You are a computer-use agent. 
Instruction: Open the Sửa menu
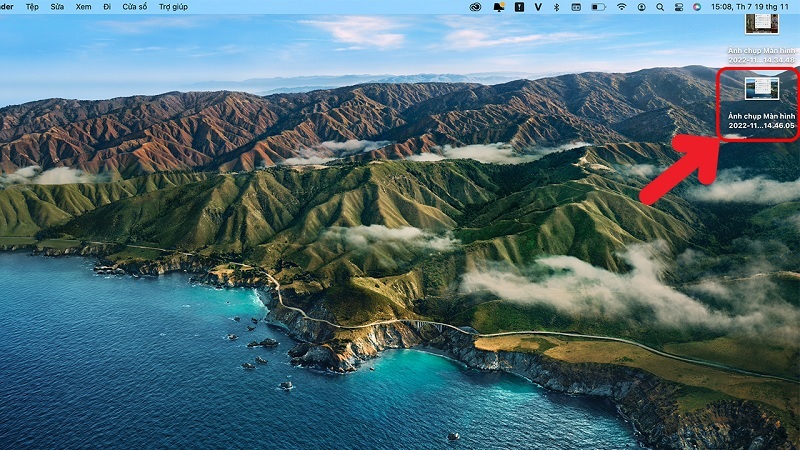pos(58,6)
